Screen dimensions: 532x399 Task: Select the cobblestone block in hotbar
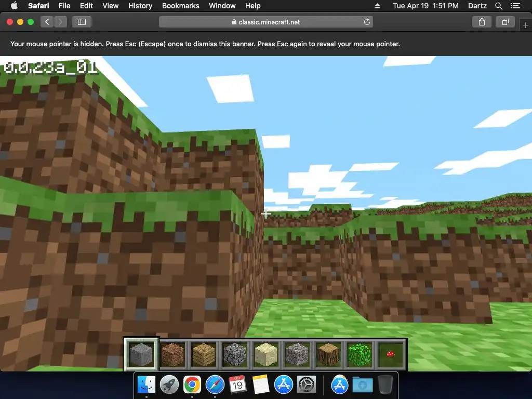[x=235, y=354]
